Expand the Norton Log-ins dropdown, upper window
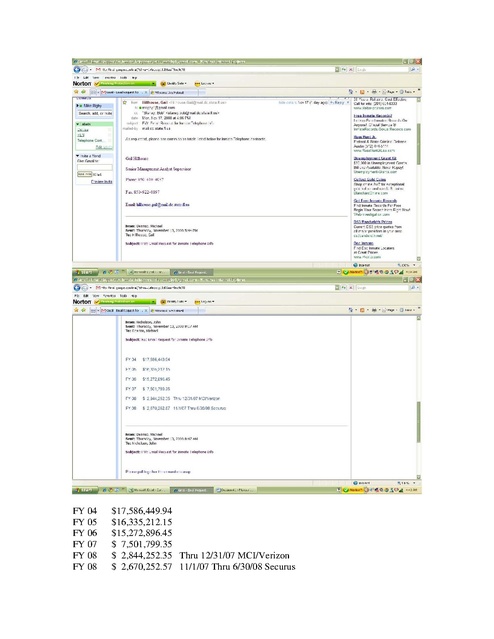 (x=204, y=84)
